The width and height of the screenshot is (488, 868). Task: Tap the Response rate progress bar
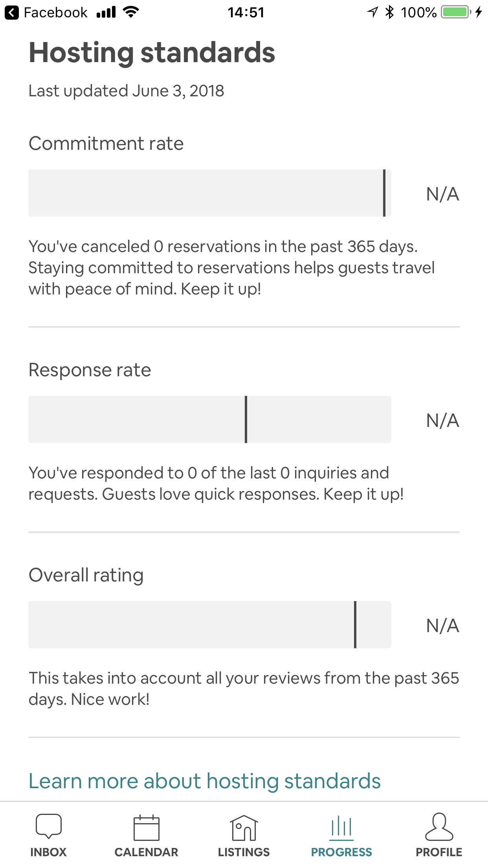coord(209,419)
